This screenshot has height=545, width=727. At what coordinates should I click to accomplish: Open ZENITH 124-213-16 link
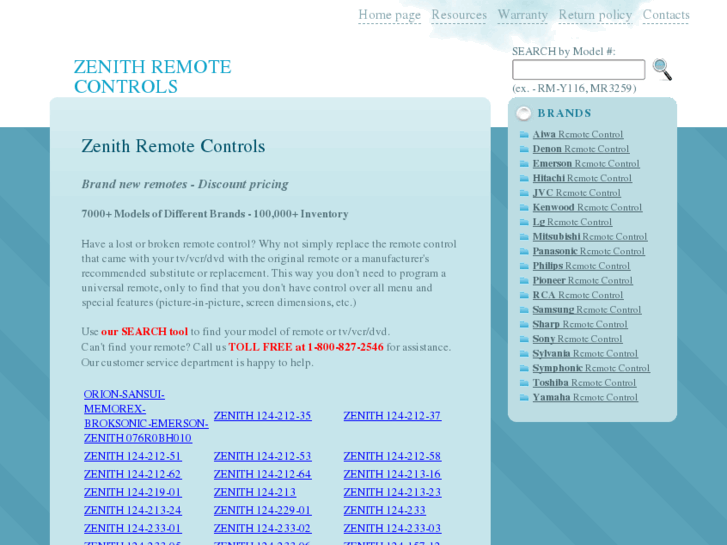[392, 474]
